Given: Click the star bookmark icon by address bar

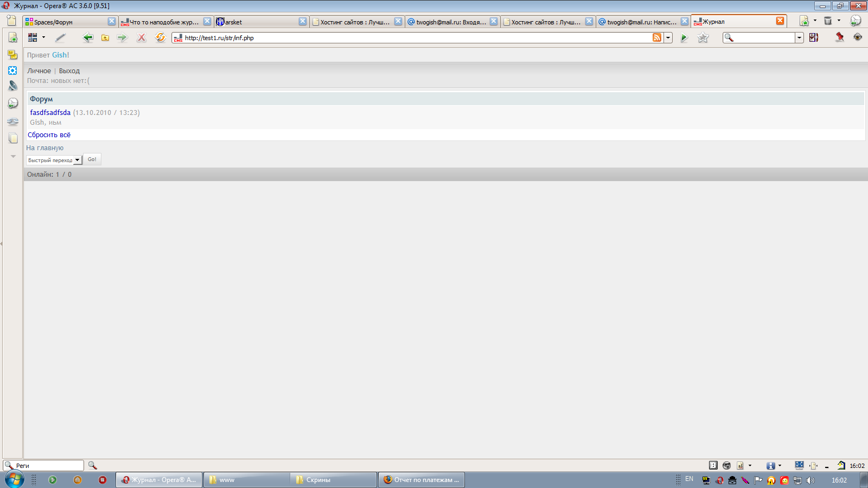Looking at the screenshot, I should [703, 37].
